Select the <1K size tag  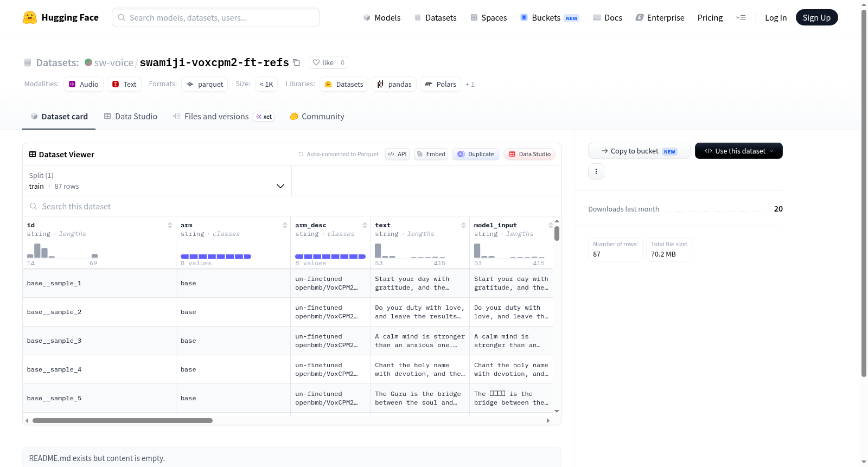[266, 84]
